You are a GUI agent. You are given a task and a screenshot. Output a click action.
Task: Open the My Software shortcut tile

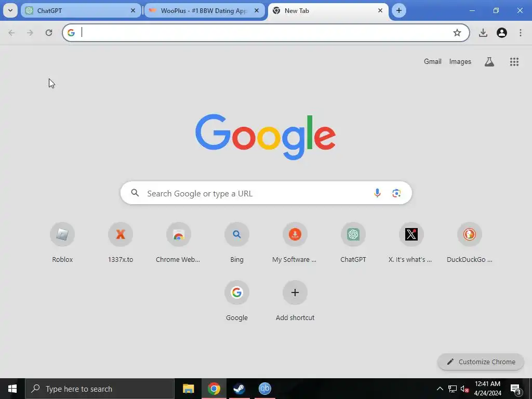pos(295,243)
